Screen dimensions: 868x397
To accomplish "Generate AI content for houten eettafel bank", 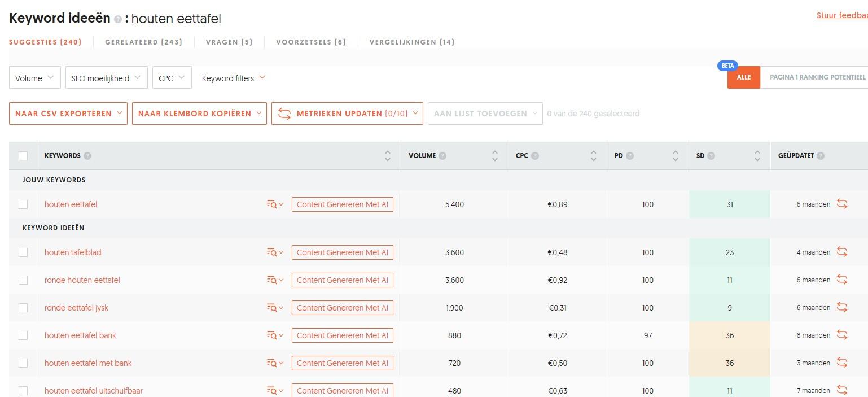I will [343, 335].
